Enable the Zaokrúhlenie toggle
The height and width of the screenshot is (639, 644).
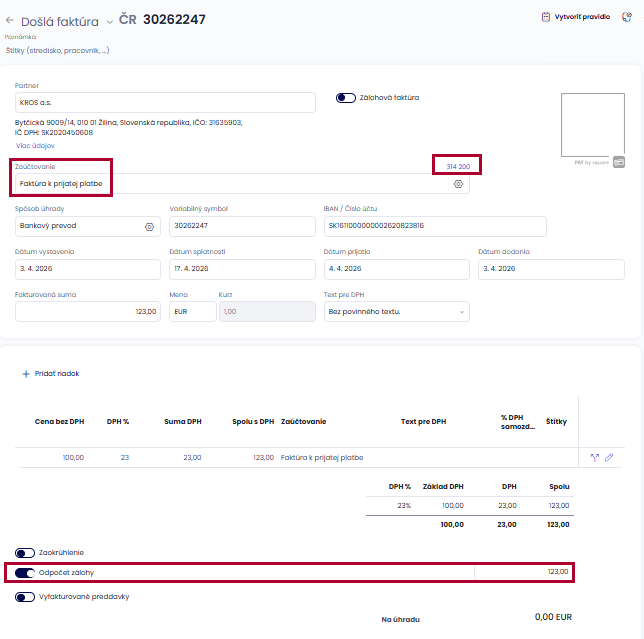[x=25, y=553]
